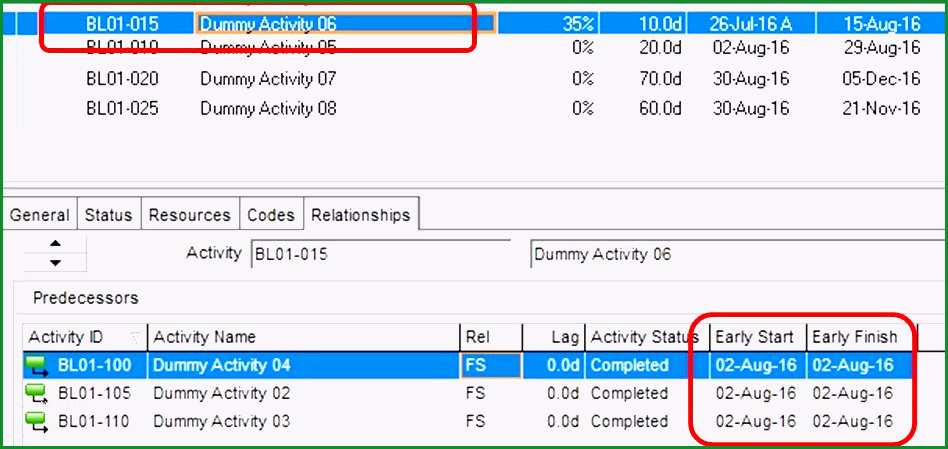This screenshot has width=948, height=449.
Task: Switch to the Codes tab
Action: coord(271,215)
